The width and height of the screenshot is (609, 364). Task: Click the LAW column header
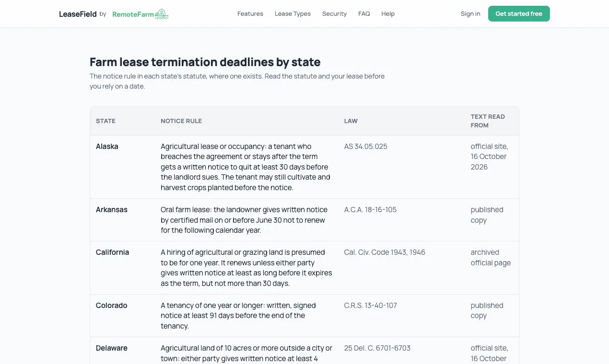351,121
